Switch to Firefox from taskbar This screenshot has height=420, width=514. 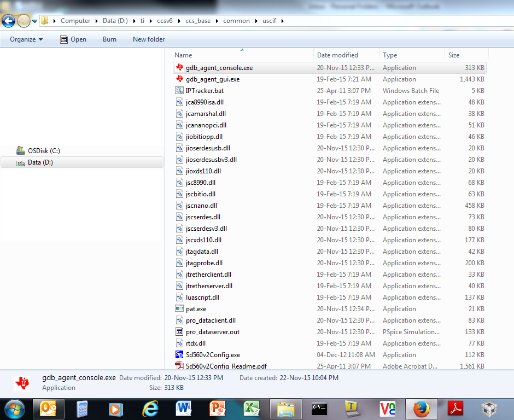tap(421, 409)
